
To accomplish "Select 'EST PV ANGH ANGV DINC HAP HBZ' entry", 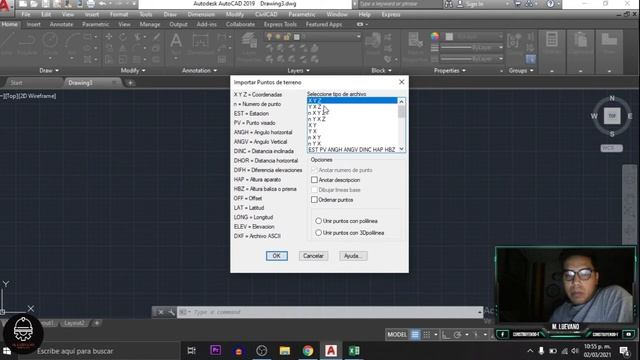I will pos(352,150).
